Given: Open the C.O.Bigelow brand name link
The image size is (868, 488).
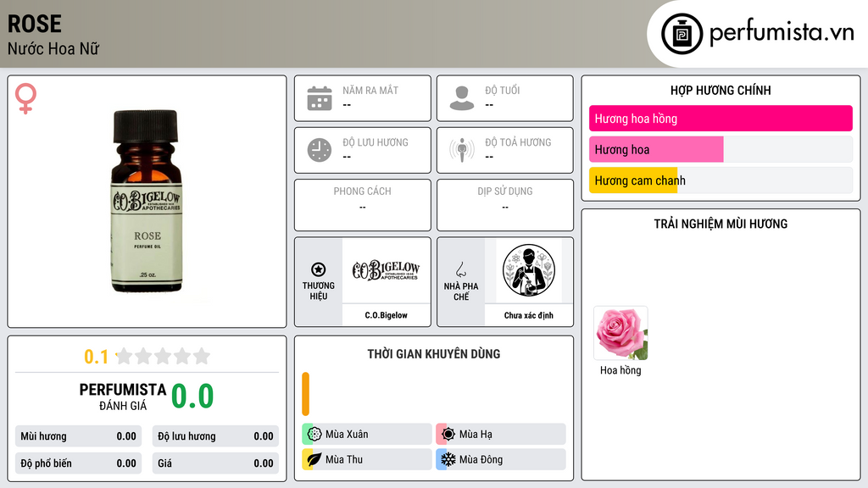Looking at the screenshot, I should (x=386, y=315).
